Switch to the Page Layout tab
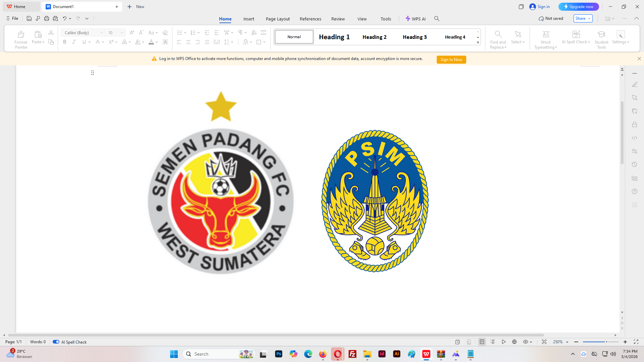The image size is (644, 362). pyautogui.click(x=278, y=19)
